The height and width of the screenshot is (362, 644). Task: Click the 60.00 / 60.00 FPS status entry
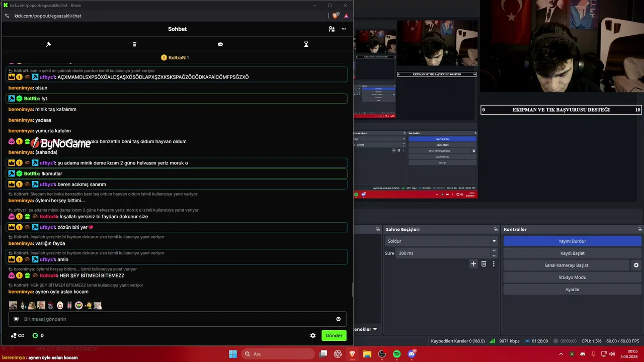point(623,341)
